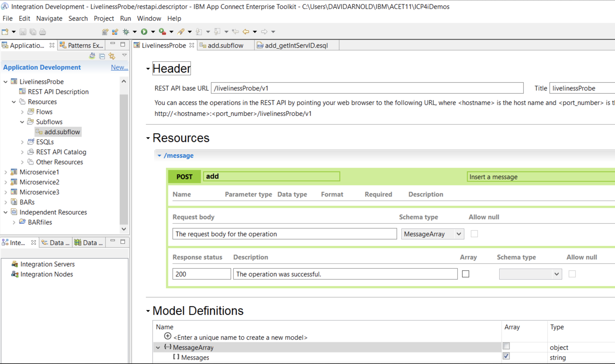The image size is (615, 364).
Task: Switch to the add.subflow editor tab
Action: (x=225, y=46)
